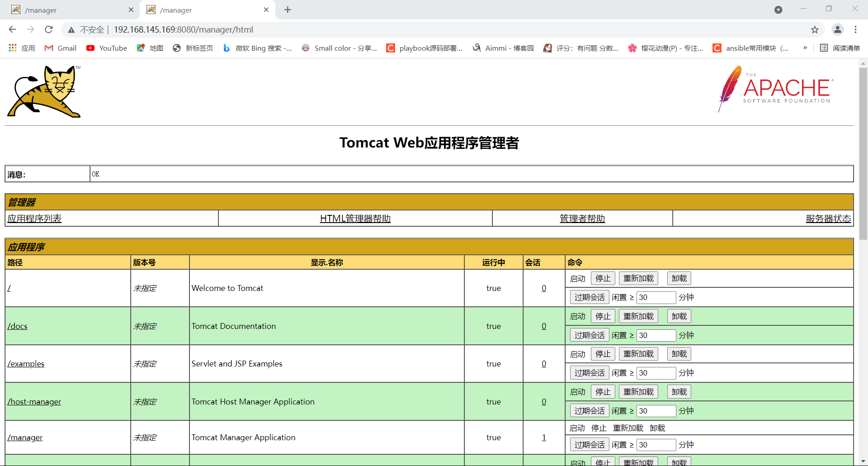Open the reading list 阅读清单
Image resolution: width=868 pixels, height=466 pixels.
click(840, 48)
